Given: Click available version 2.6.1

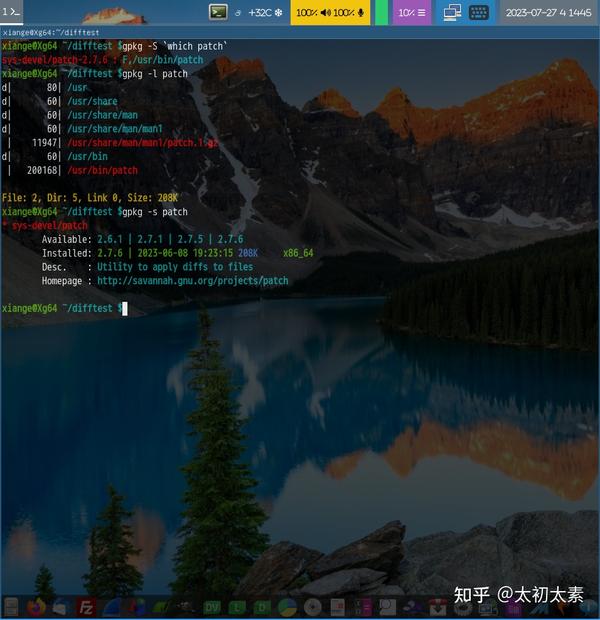Looking at the screenshot, I should (110, 239).
